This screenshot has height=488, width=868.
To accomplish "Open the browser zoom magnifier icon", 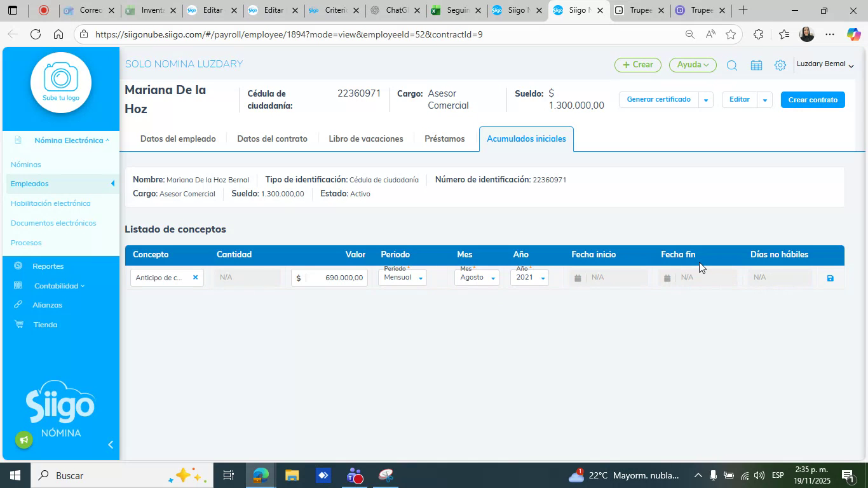I will pos(689,34).
